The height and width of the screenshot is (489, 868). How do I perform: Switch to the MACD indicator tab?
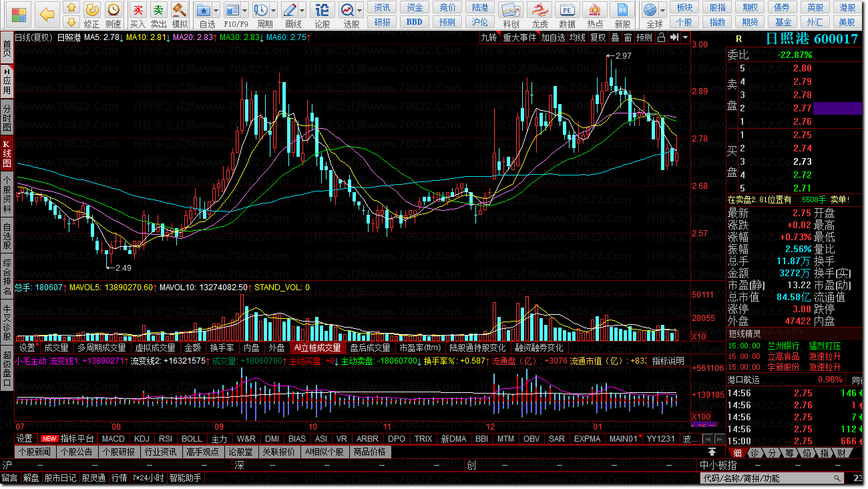(113, 439)
